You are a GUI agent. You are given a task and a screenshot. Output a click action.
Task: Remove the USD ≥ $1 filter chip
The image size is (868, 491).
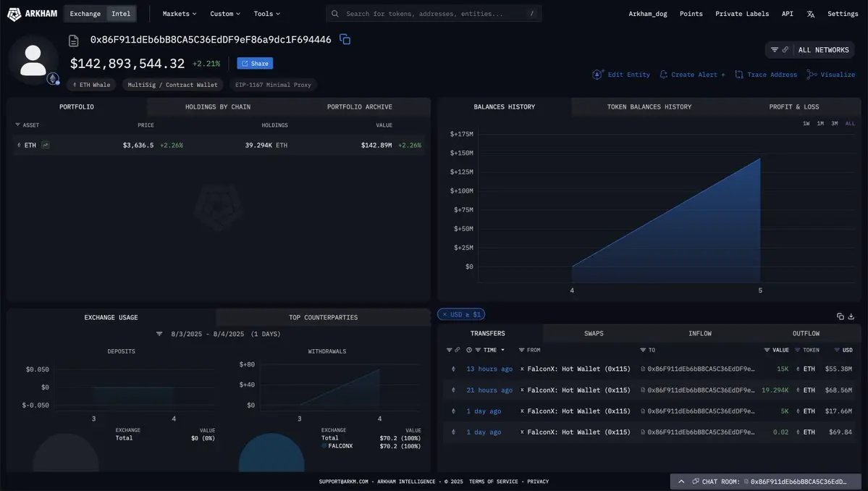click(444, 314)
